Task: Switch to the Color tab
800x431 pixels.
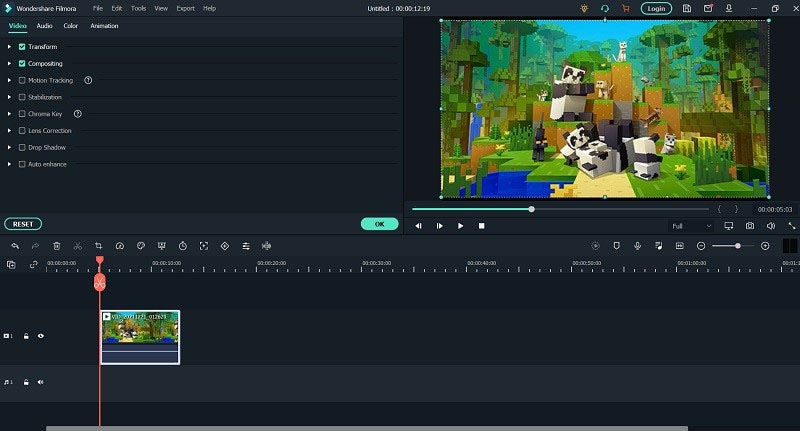Action: coord(70,26)
